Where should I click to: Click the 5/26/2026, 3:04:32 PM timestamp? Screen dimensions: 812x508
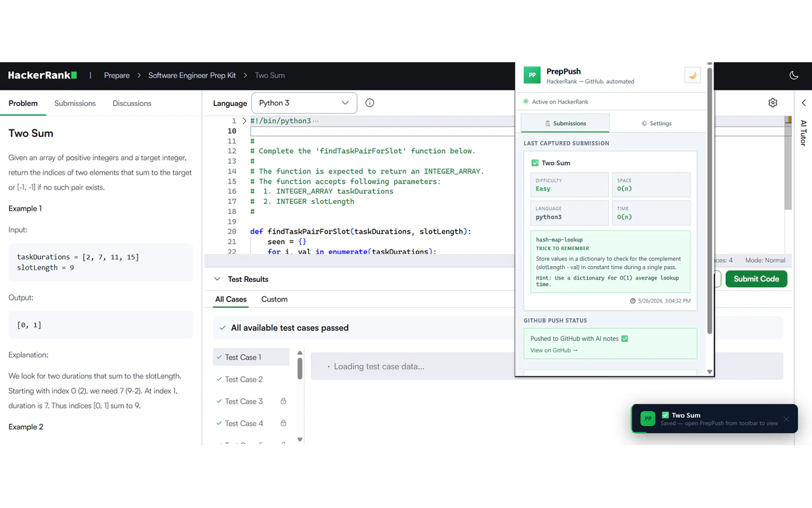664,301
